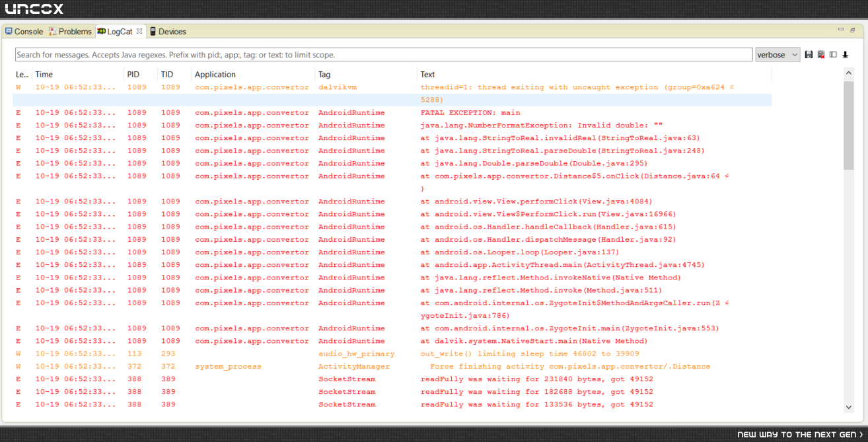Select the Double.parseDouble stack line
Viewport: 868px width, 442px height.
[x=392, y=163]
